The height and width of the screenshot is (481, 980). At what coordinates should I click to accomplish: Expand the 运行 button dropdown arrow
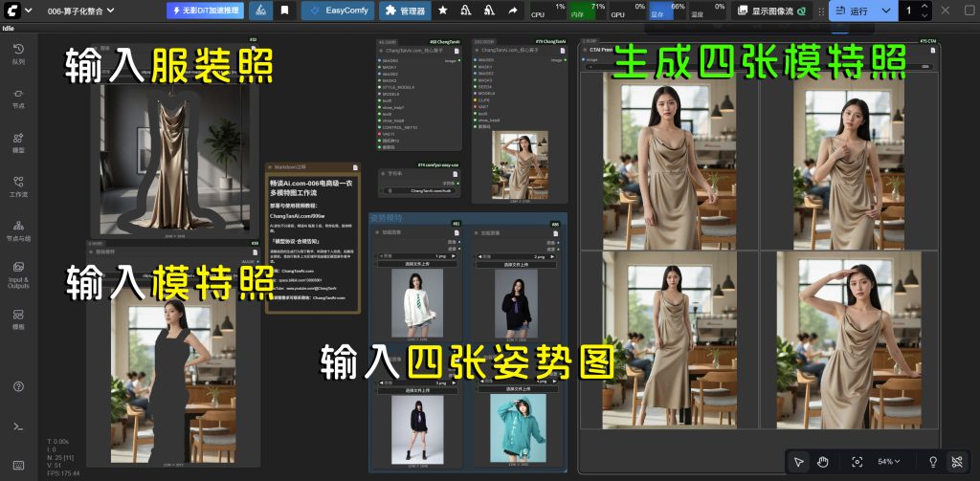(885, 11)
